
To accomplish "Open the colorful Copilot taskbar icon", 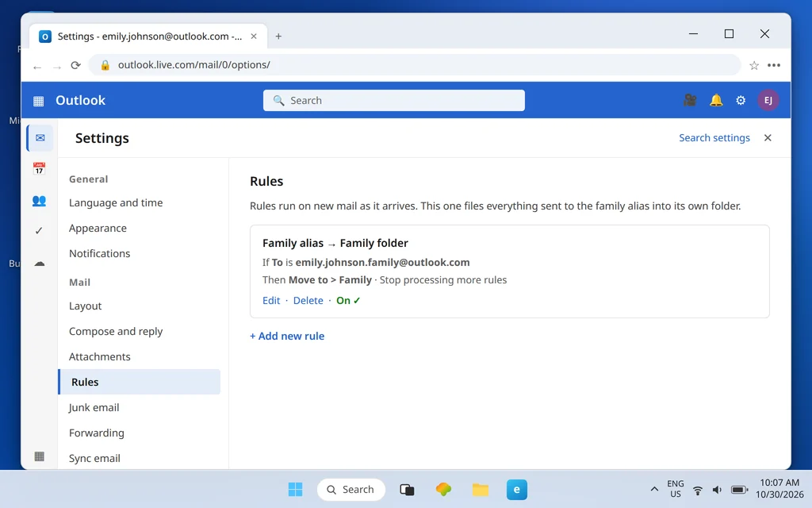I will [x=443, y=489].
